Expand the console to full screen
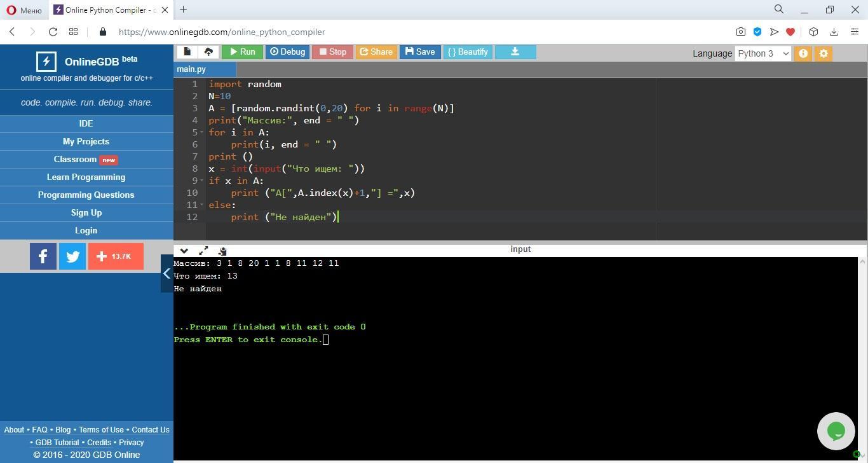Image resolution: width=868 pixels, height=463 pixels. [203, 251]
